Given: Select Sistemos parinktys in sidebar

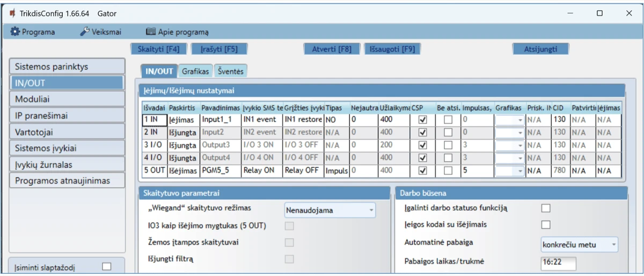Looking at the screenshot, I should click(67, 67).
